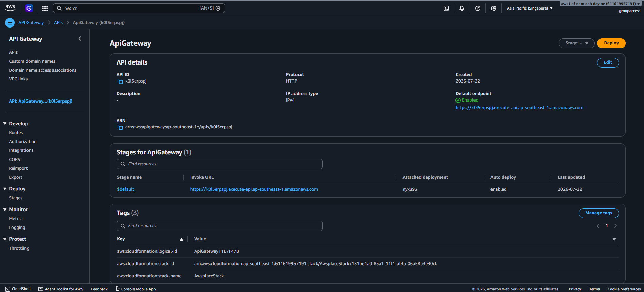644x292 pixels.
Task: Open Throttling settings
Action: click(x=19, y=248)
